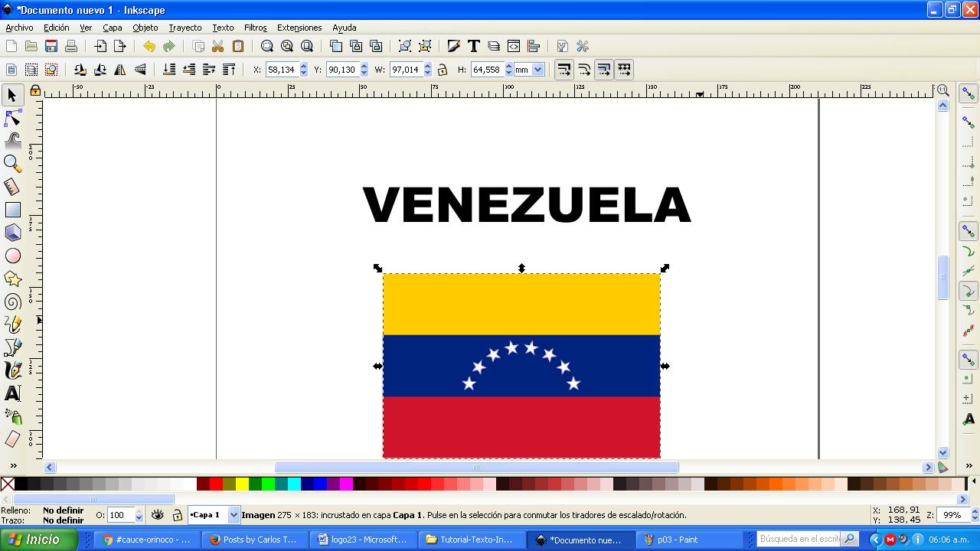Click the W width stepper arrows
This screenshot has width=980, height=551.
pos(427,70)
